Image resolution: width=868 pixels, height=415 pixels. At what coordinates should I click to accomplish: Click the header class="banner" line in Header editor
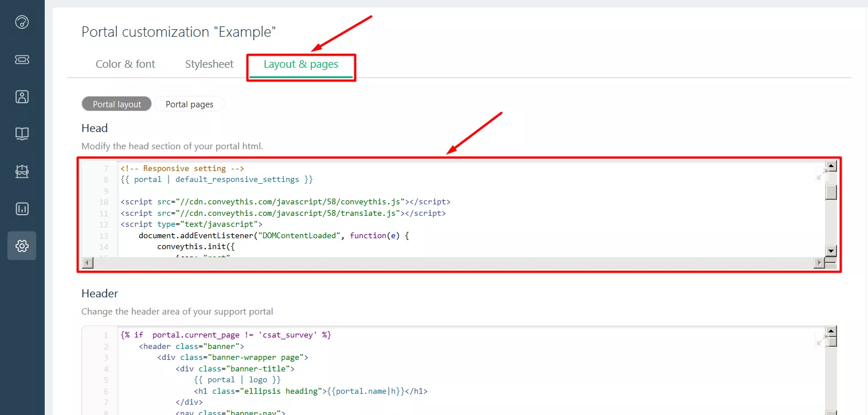[191, 346]
